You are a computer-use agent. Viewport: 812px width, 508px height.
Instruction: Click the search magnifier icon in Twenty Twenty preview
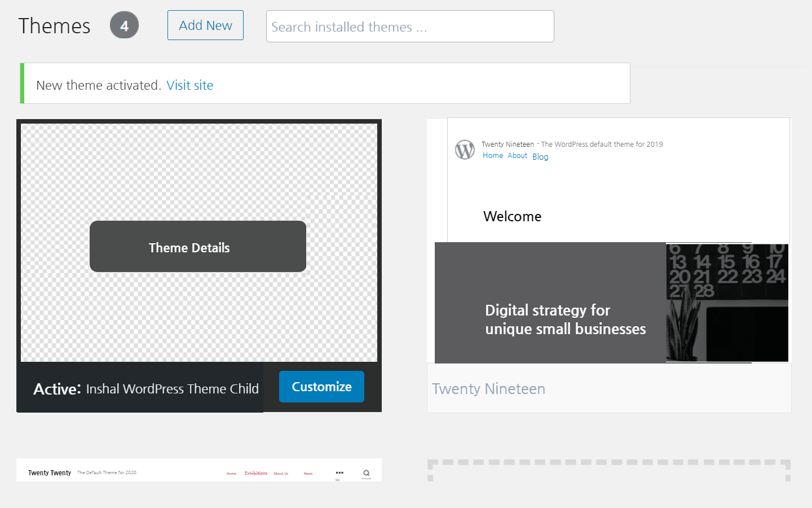[367, 473]
